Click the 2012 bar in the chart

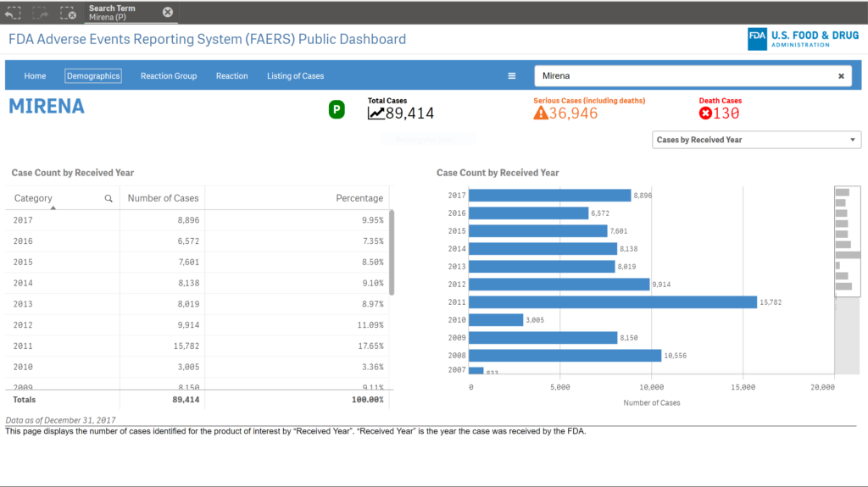pyautogui.click(x=559, y=285)
